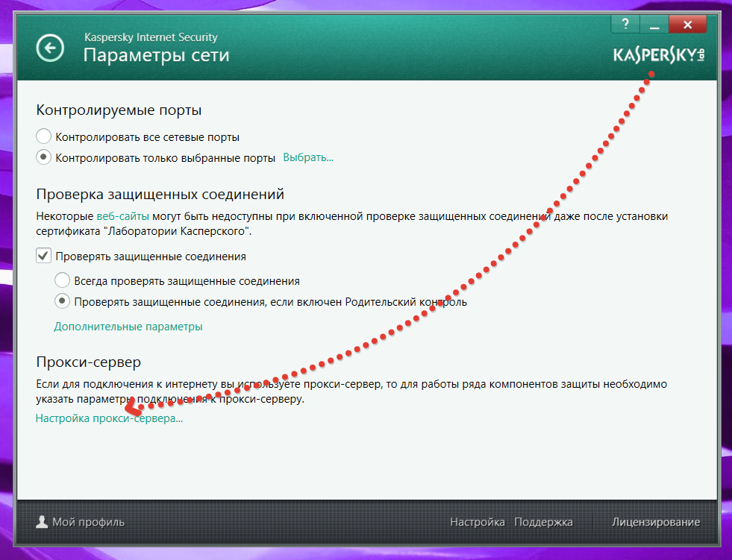The width and height of the screenshot is (732, 560).
Task: Open 'Мой профиль' in bottom bar
Action: coord(88,522)
